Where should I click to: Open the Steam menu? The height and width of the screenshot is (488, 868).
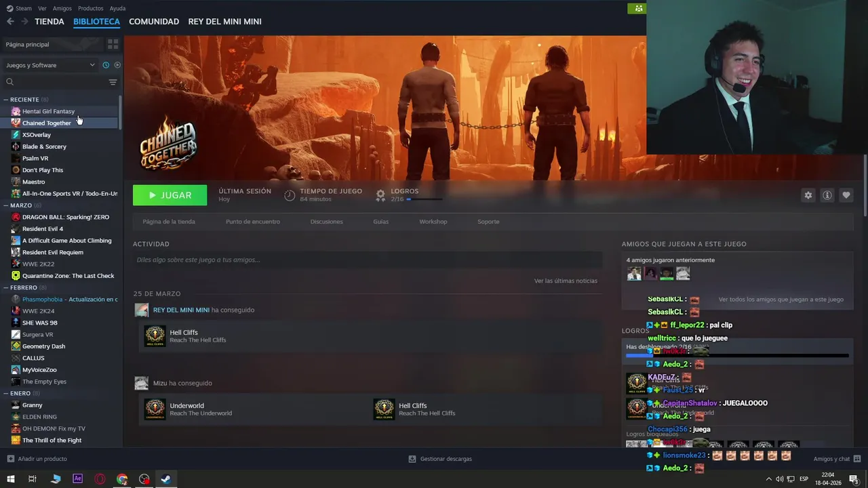coord(19,8)
